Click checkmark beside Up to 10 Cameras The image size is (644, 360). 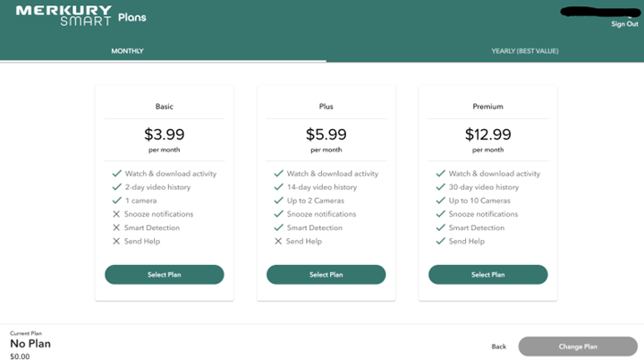[440, 201]
